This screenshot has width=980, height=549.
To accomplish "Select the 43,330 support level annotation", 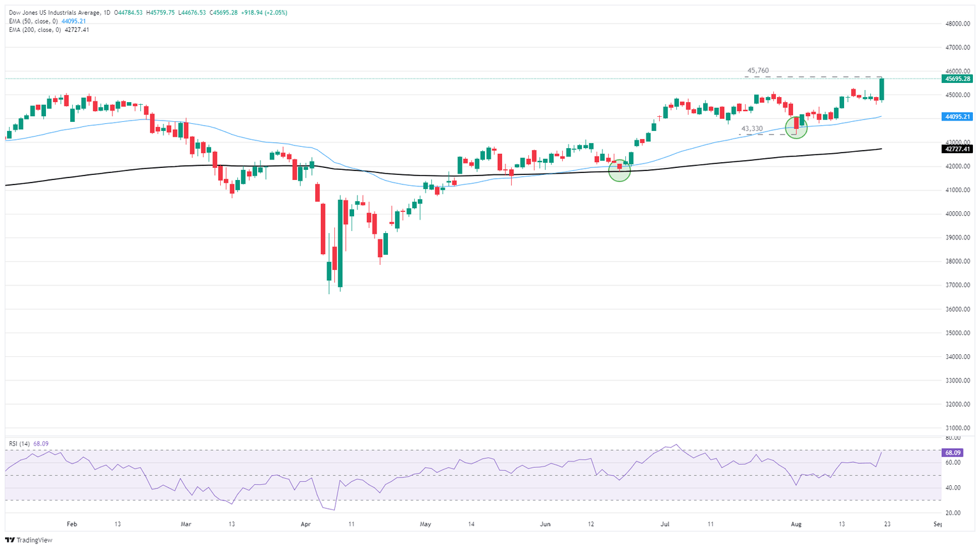I will coord(752,129).
